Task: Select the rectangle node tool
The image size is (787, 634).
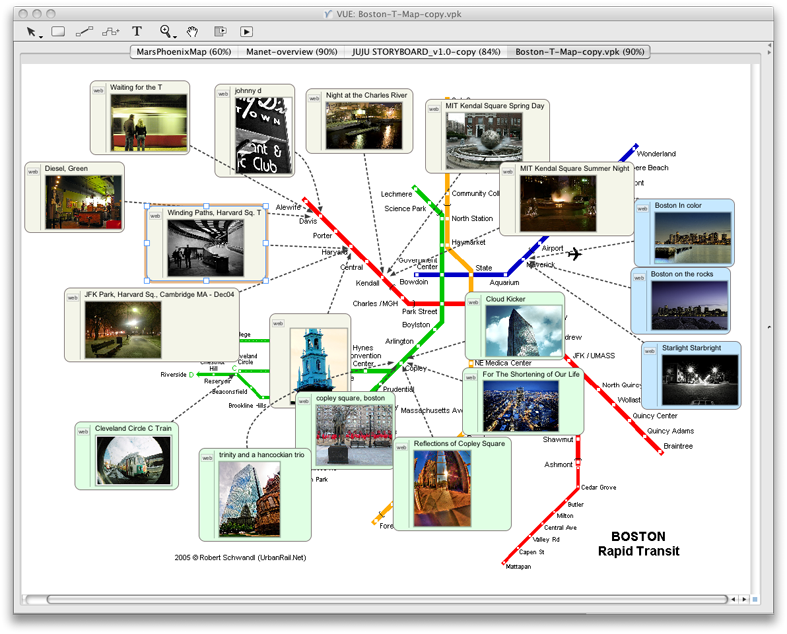Action: (x=58, y=32)
